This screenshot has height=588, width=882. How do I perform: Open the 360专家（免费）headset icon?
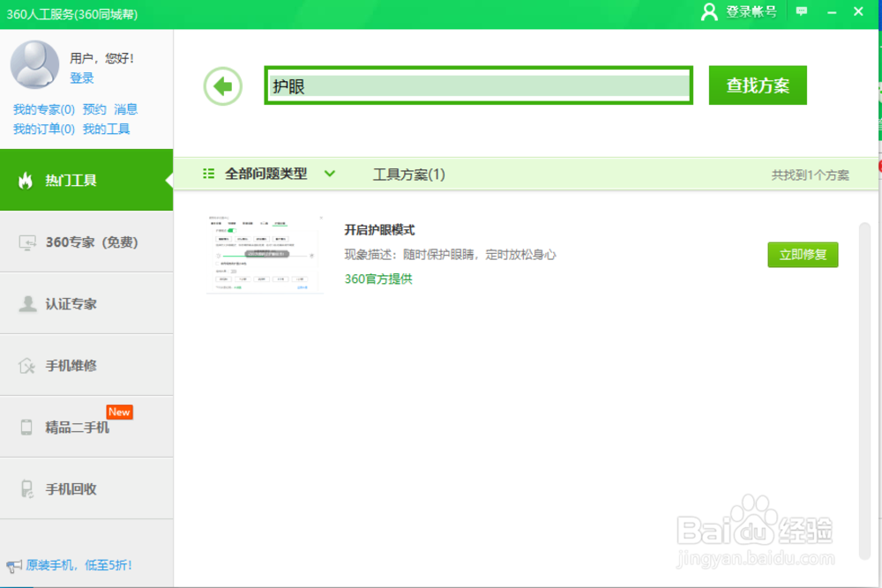26,241
